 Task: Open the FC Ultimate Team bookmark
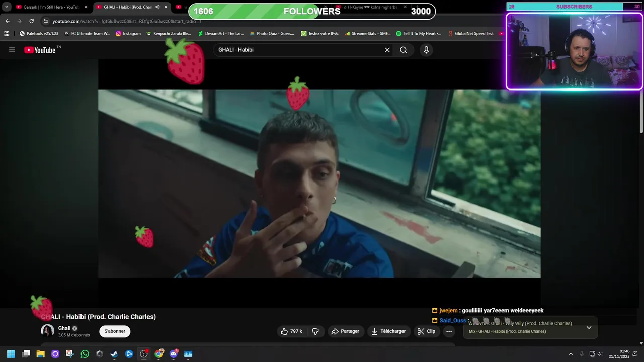pyautogui.click(x=87, y=34)
